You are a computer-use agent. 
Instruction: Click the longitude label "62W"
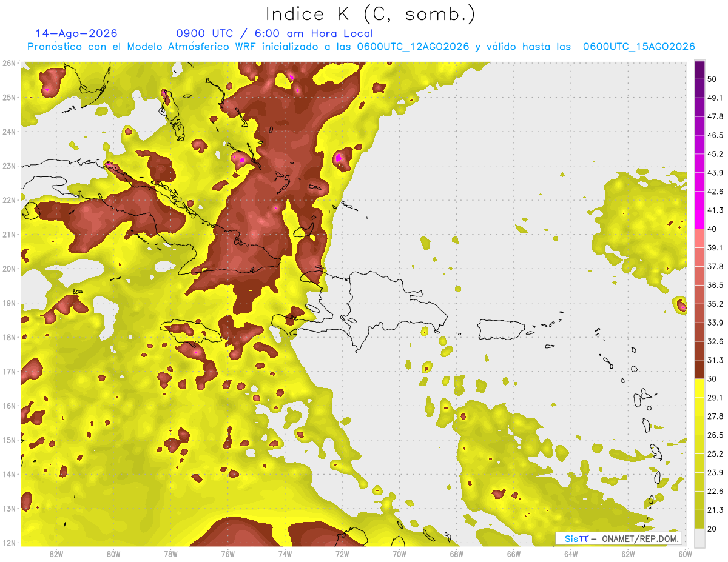pos(628,554)
